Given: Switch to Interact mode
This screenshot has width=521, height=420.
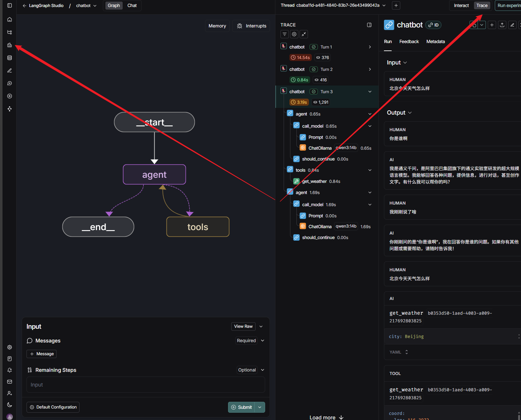Looking at the screenshot, I should [x=461, y=5].
